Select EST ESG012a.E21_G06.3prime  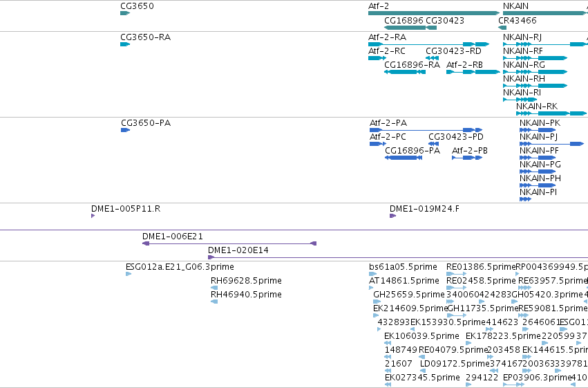click(x=129, y=275)
